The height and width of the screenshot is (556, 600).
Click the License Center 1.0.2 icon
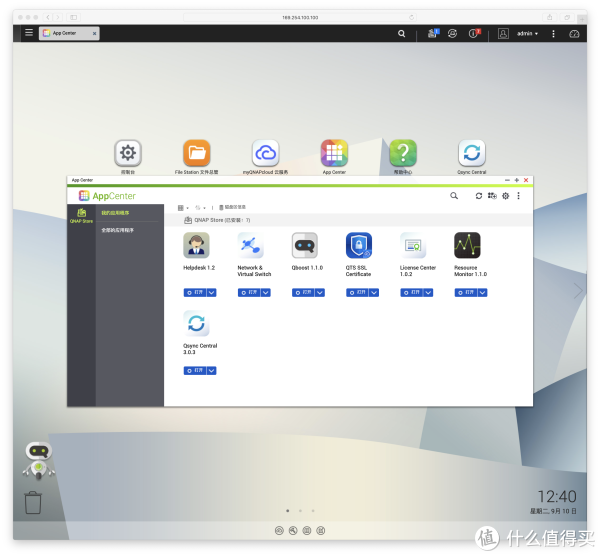click(x=413, y=245)
